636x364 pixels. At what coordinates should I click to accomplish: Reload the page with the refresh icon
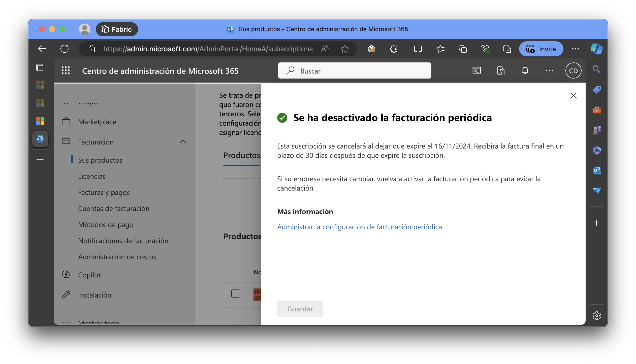(x=65, y=49)
